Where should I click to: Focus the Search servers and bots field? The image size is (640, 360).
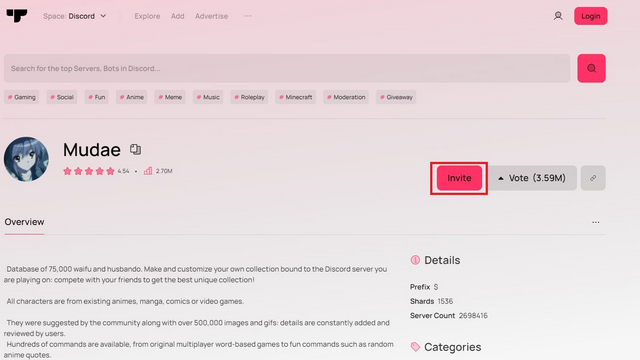tap(287, 68)
